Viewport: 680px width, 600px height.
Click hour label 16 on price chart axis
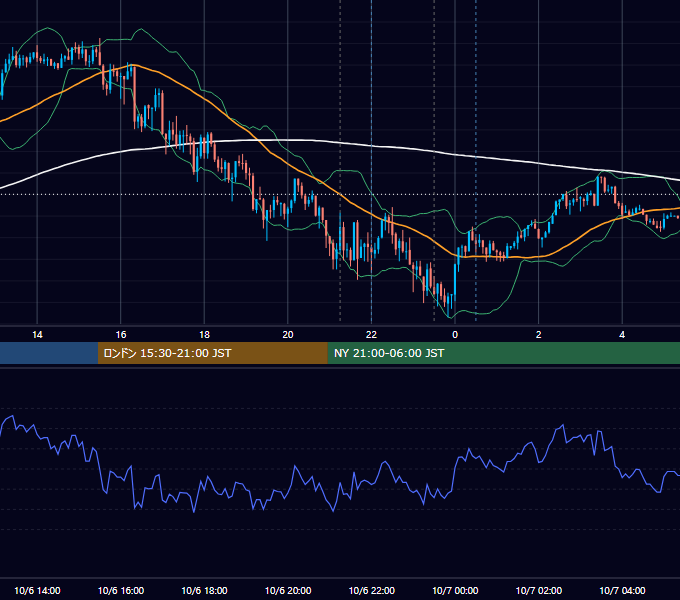coord(121,335)
